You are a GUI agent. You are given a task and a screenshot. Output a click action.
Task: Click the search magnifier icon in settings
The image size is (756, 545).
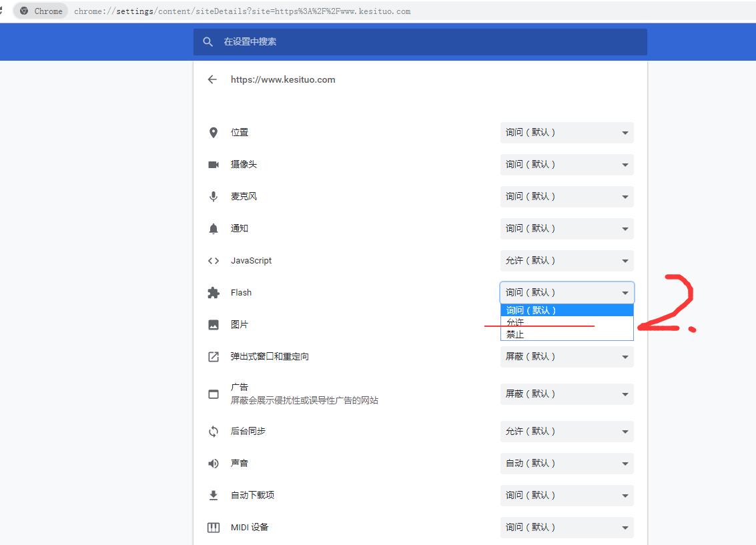point(208,41)
